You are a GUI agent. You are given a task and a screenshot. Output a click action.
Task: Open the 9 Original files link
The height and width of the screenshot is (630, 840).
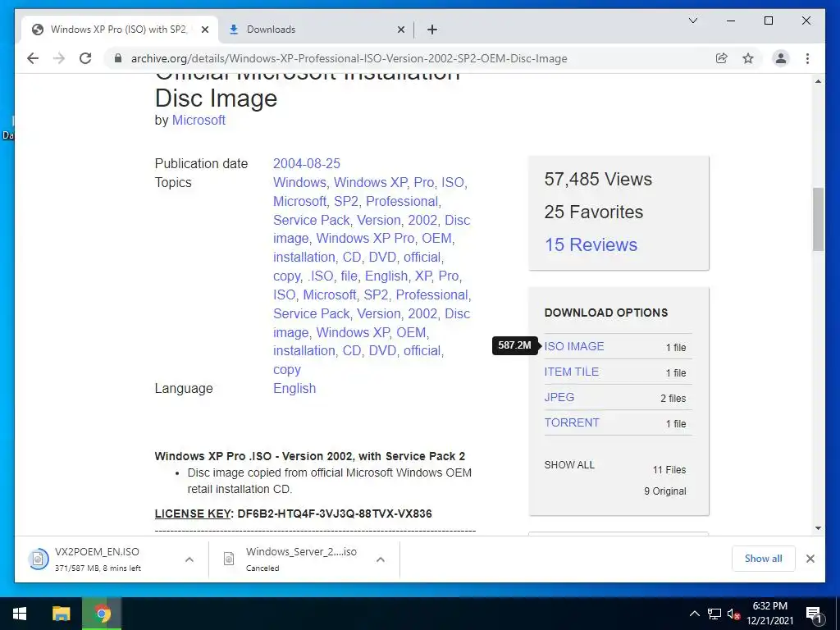click(664, 491)
